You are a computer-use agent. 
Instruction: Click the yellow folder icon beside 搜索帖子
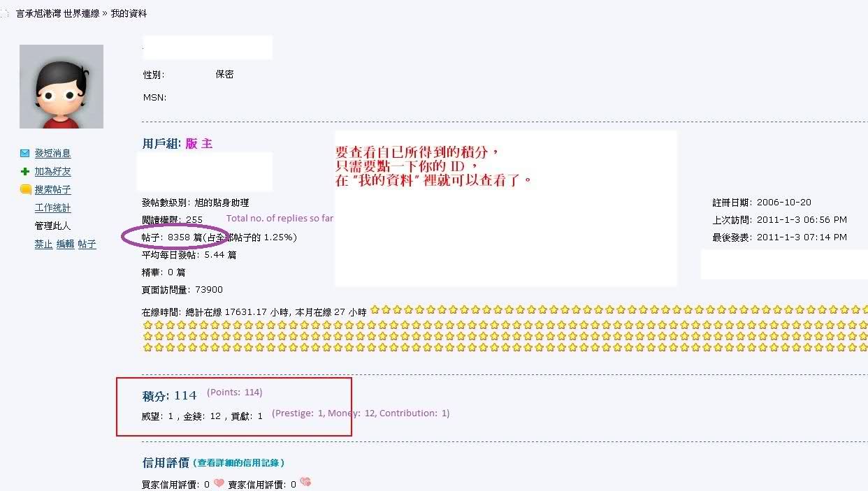click(25, 189)
